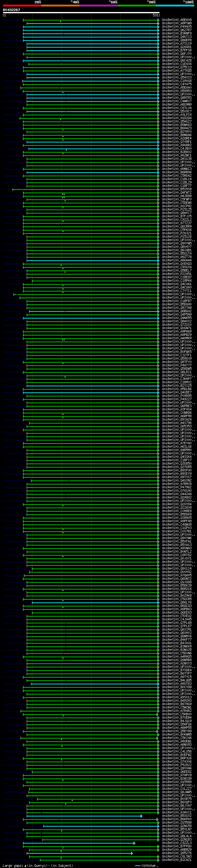The width and height of the screenshot is (197, 868).
Task: Click hit label UniRef100_P47962
Action: [176, 487]
